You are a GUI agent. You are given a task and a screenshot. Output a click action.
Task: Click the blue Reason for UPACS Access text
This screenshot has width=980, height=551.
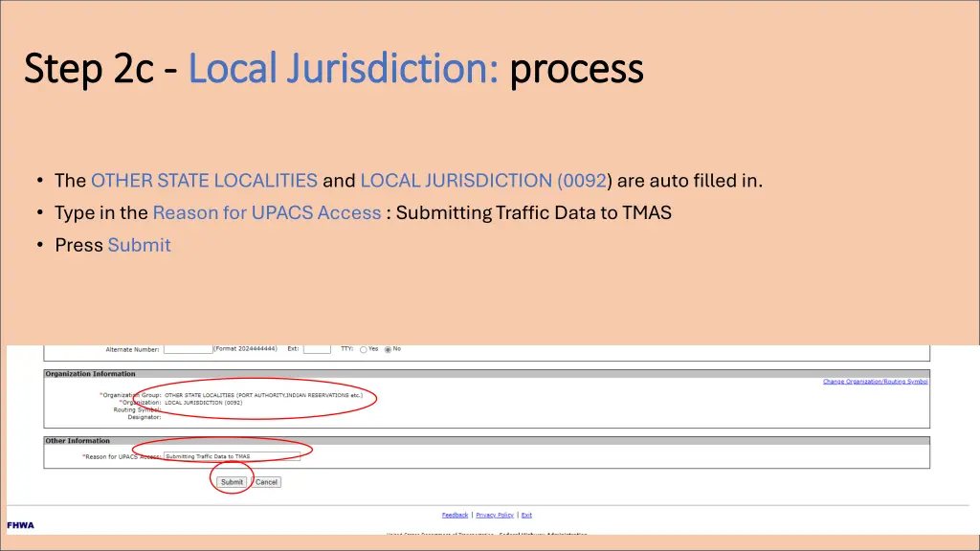[x=267, y=212]
